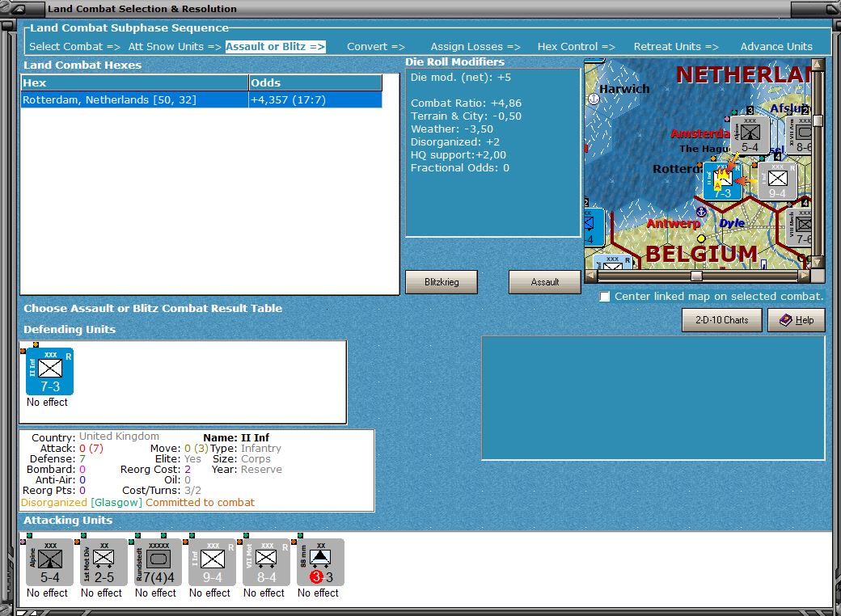The image size is (841, 616).
Task: Click the Retreat Units subphase step
Action: click(x=676, y=47)
